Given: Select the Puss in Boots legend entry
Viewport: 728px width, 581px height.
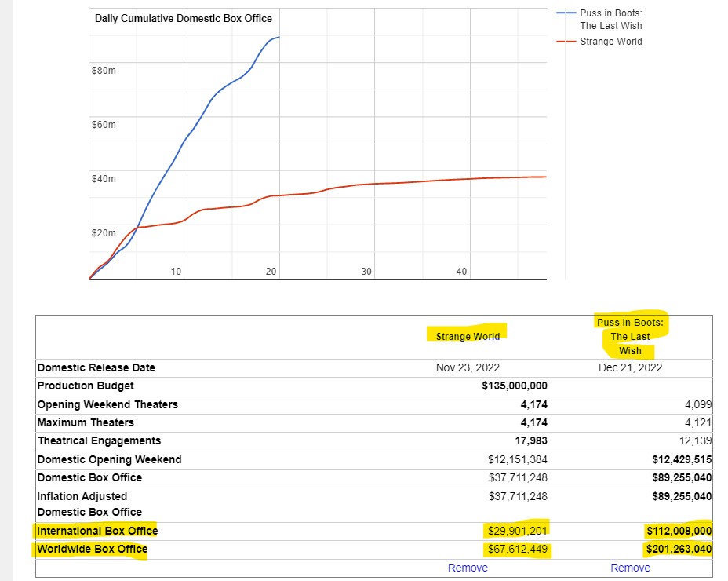Looking at the screenshot, I should pos(610,20).
